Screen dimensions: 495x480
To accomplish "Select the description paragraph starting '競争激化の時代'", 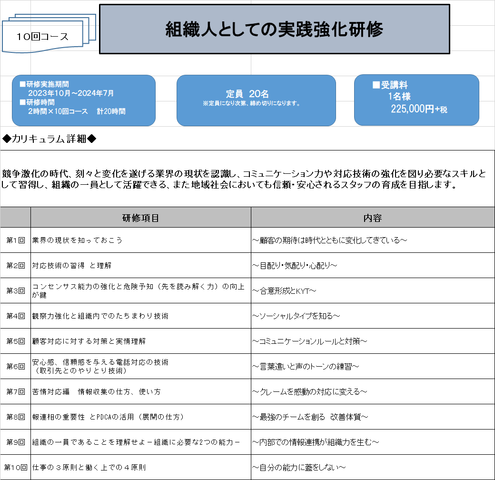I will [247, 179].
